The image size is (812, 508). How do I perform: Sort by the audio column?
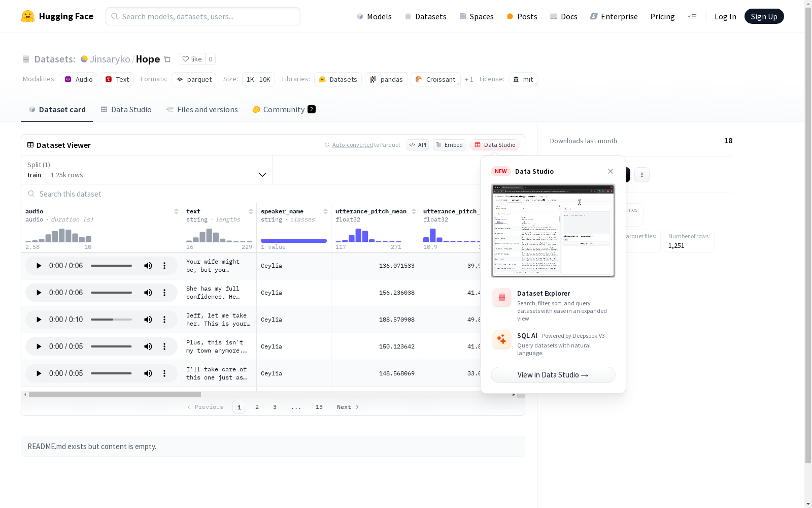tap(176, 211)
